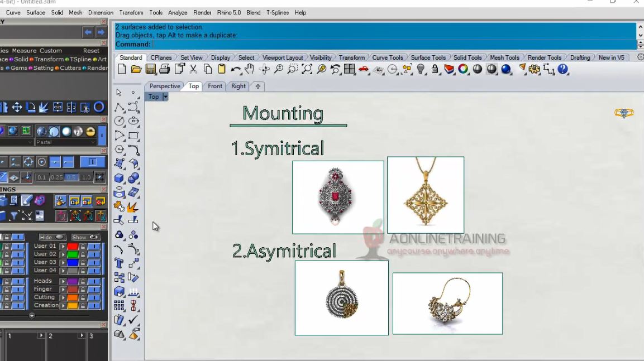Click the Print icon on the Standard toolbar
Image resolution: width=644 pixels, height=361 pixels.
tap(163, 69)
